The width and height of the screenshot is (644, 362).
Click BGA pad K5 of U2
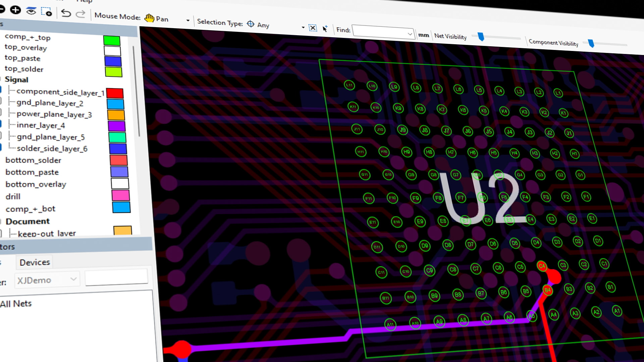point(484,111)
